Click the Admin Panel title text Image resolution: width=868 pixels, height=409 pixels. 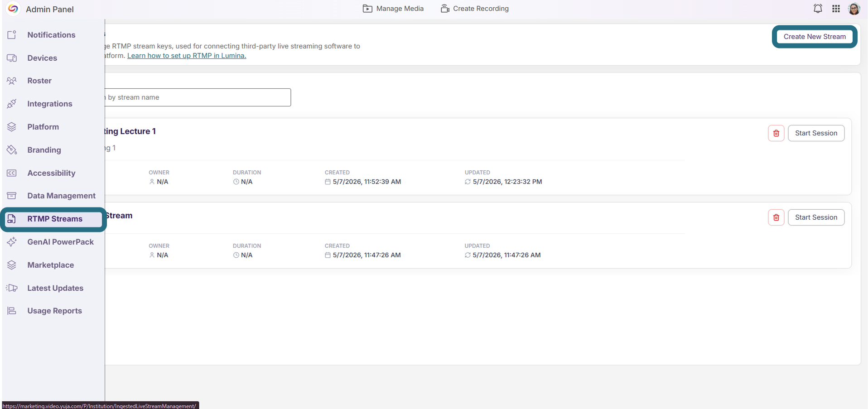(x=50, y=9)
